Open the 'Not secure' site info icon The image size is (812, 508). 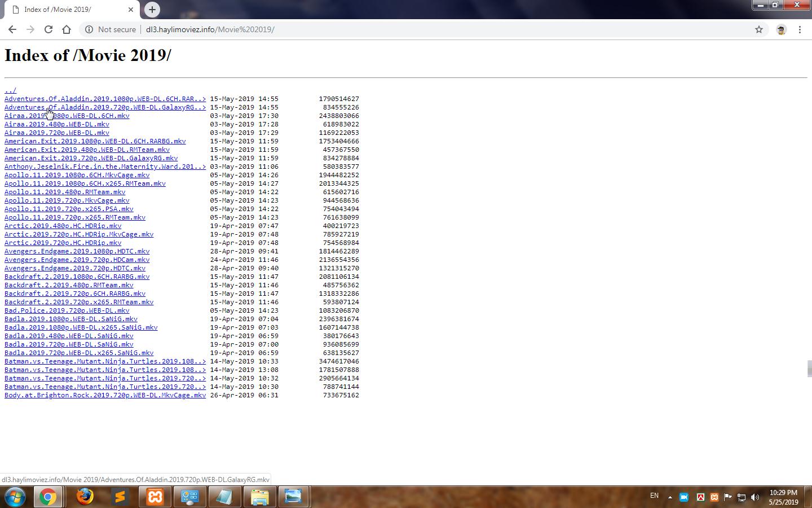click(x=90, y=29)
